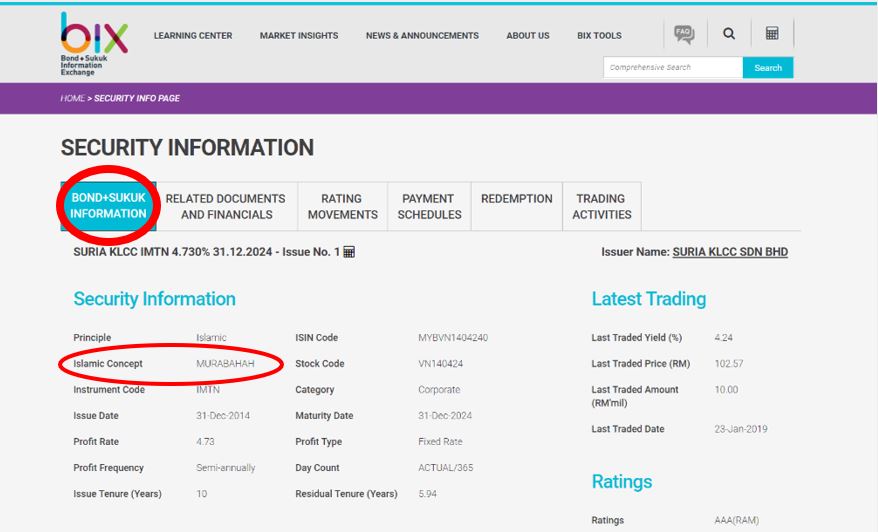Select Last Traded Date 23-Jan-2019
Viewport: 878px width, 532px height.
tap(741, 429)
